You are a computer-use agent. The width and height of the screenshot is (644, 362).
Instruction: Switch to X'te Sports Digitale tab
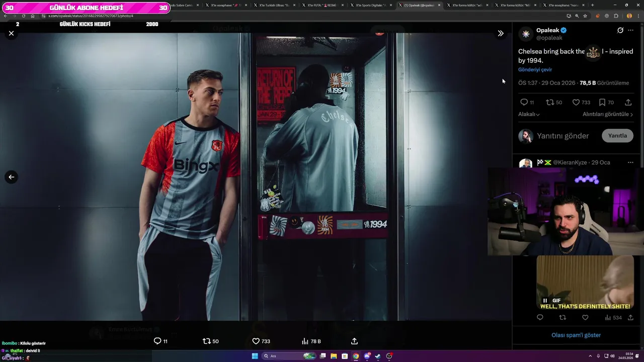click(x=370, y=5)
